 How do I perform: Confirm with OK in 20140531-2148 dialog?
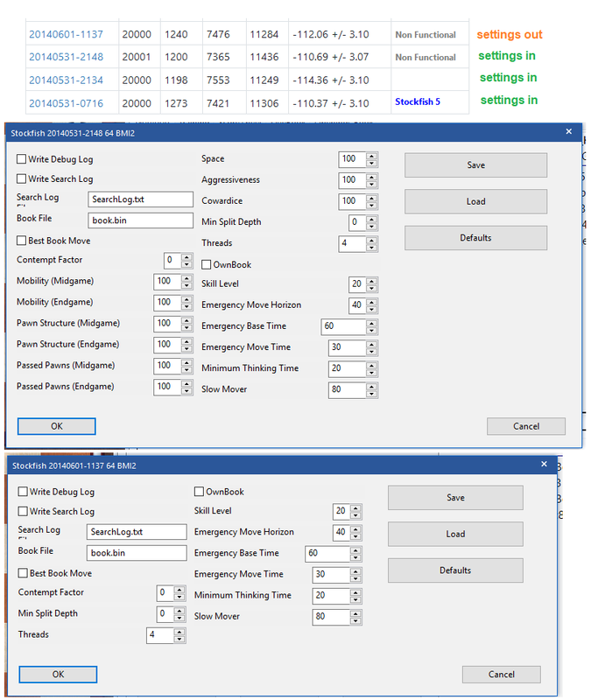click(x=56, y=426)
